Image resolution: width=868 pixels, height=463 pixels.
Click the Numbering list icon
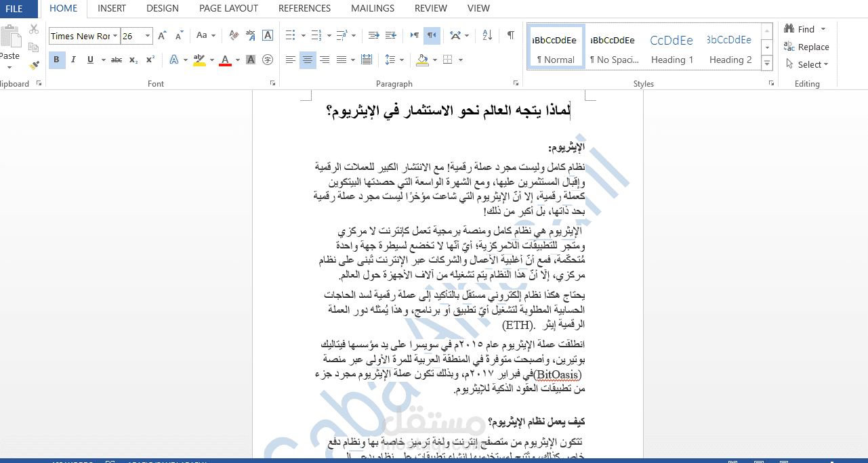(x=316, y=35)
